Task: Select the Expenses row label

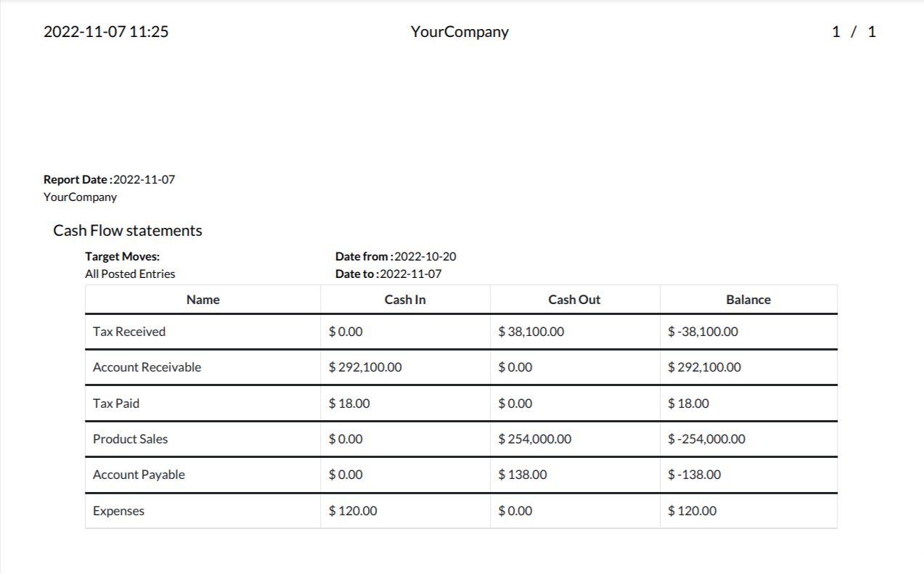Action: (118, 511)
